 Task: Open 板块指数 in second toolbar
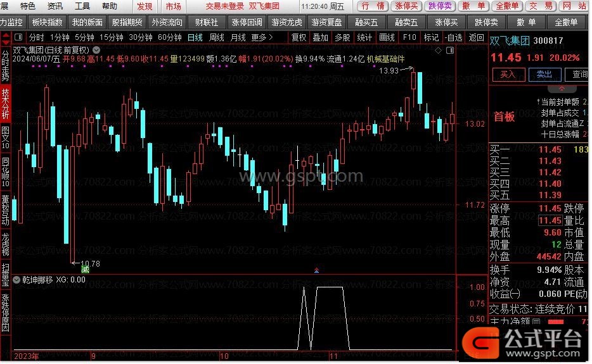click(47, 23)
